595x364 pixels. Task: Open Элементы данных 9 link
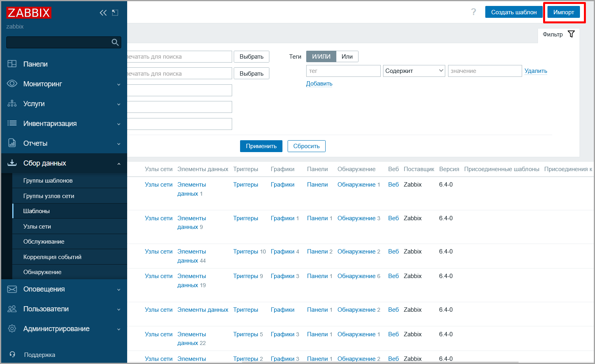pyautogui.click(x=192, y=223)
